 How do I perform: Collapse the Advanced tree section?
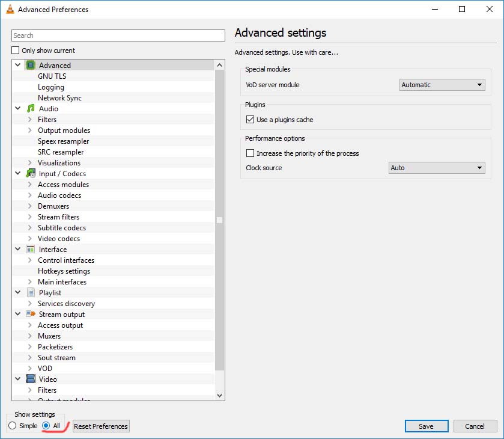18,66
